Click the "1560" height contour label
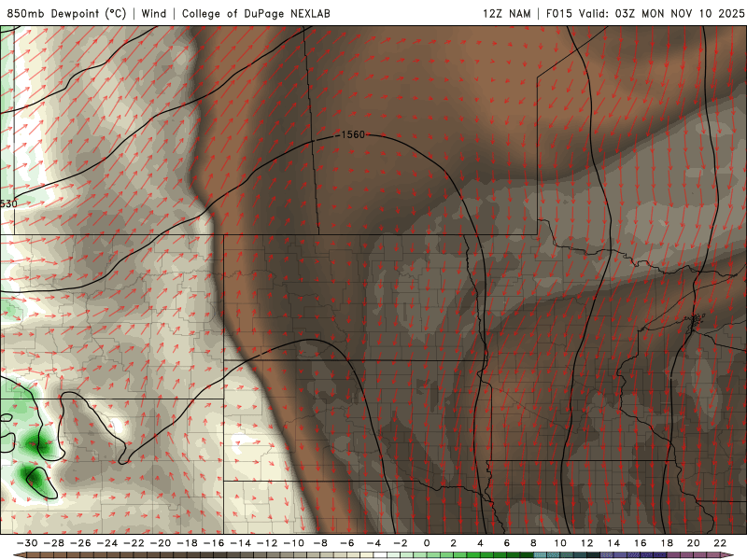 tap(353, 134)
